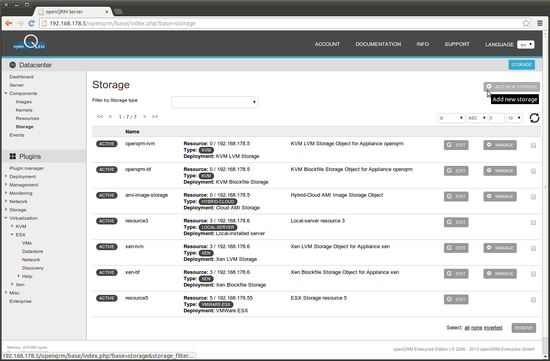Tick the xen-bf row checkbox
Viewport: 550px width, 361px height.
[x=533, y=274]
